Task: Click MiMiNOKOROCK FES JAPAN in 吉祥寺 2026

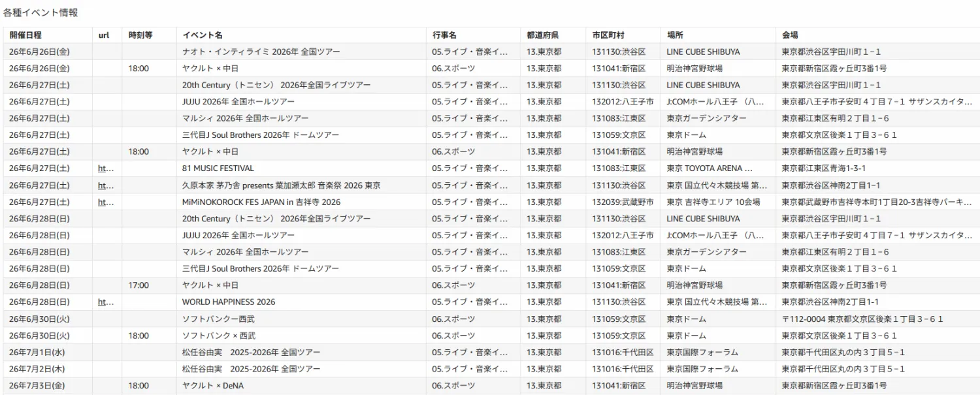Action: 261,202
